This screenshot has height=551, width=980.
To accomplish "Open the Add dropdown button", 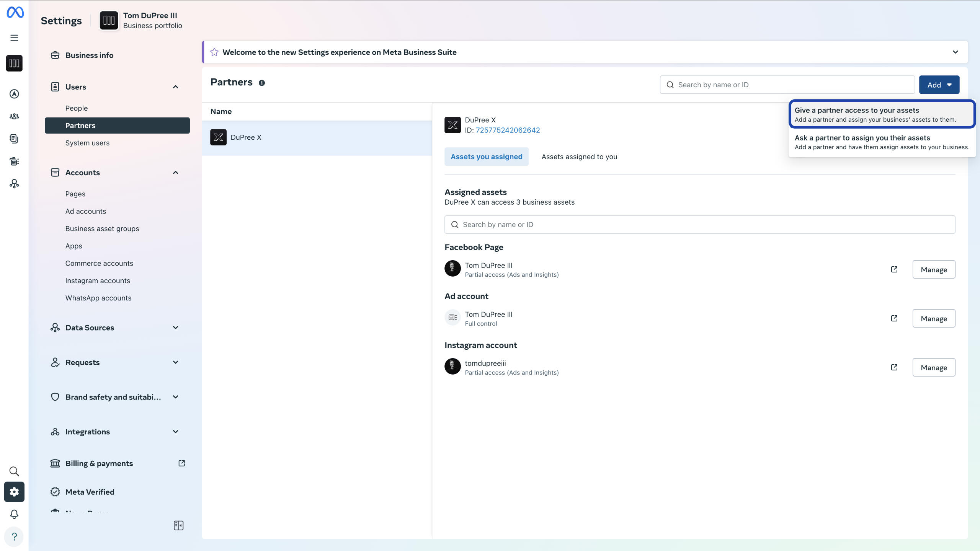I will point(939,85).
